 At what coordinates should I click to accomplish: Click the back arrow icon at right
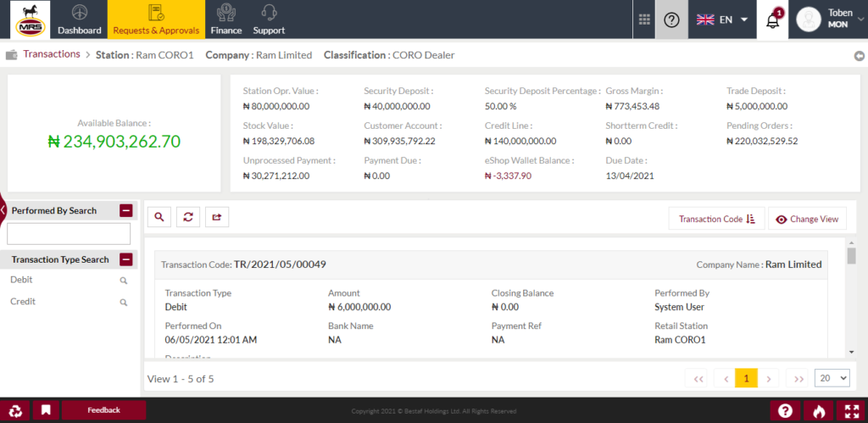click(x=859, y=56)
